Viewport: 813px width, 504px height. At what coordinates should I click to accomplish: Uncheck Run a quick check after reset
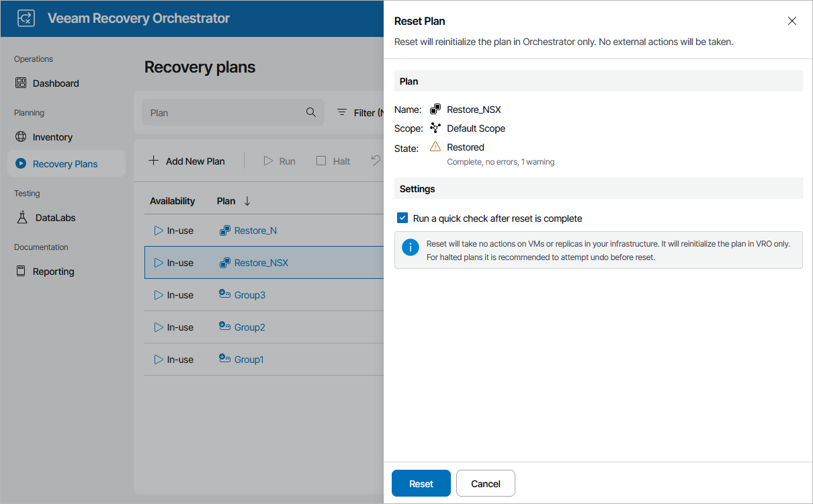402,218
